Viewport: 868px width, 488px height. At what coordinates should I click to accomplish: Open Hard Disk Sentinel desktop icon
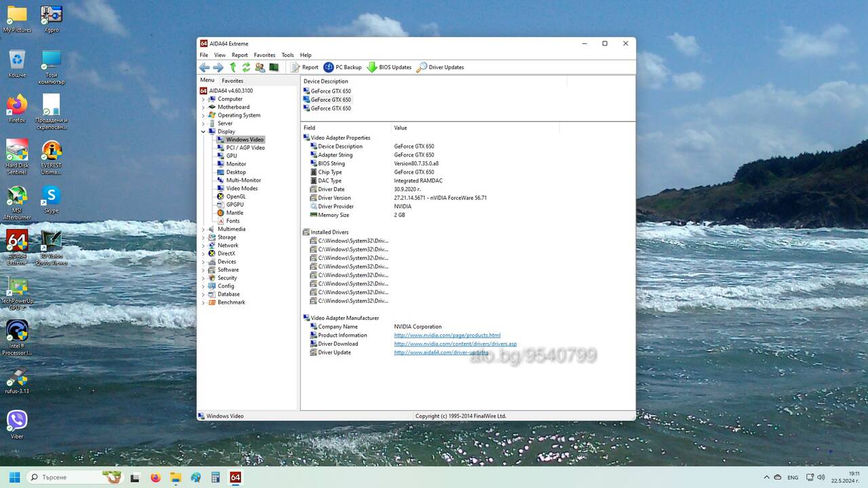(17, 157)
